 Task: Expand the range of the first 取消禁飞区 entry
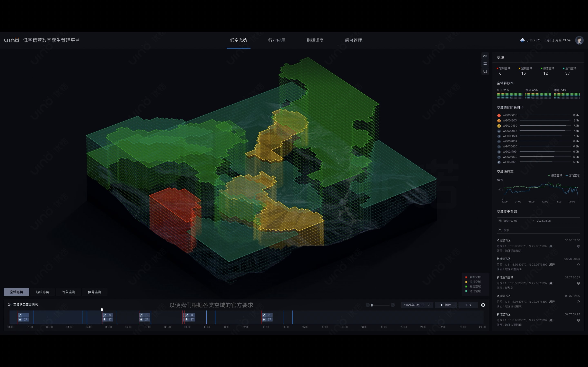click(552, 246)
